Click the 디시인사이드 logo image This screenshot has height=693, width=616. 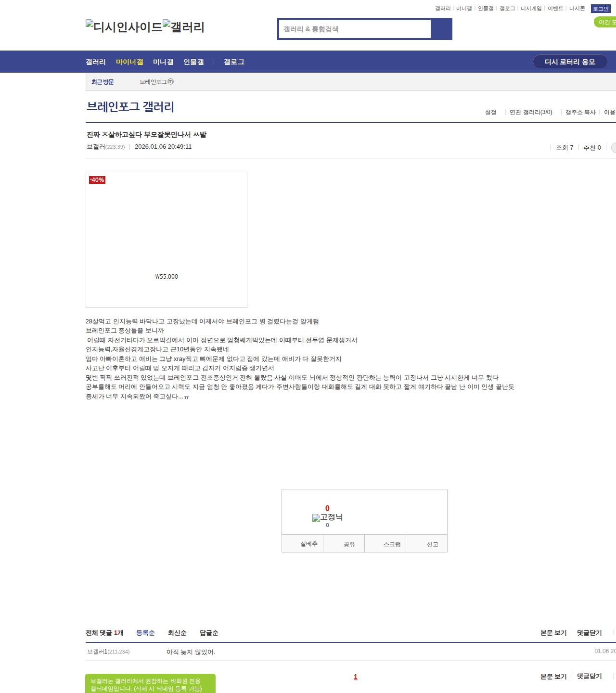point(124,27)
